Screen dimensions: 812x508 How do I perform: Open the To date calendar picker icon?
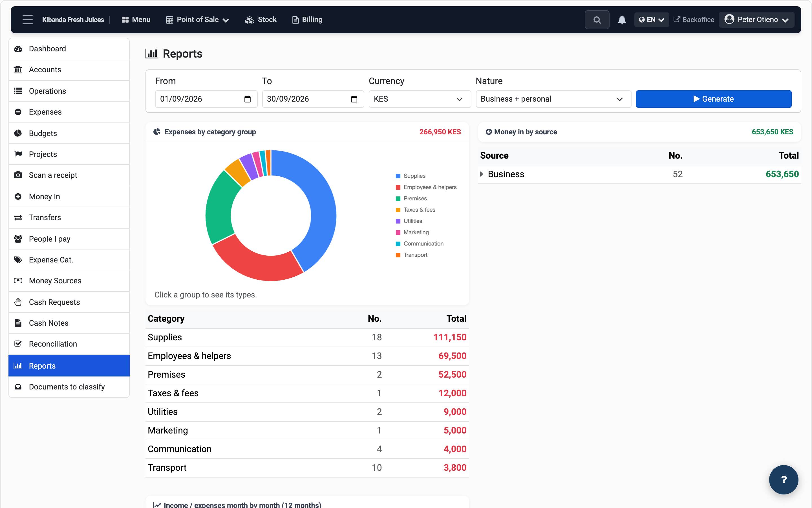tap(354, 99)
